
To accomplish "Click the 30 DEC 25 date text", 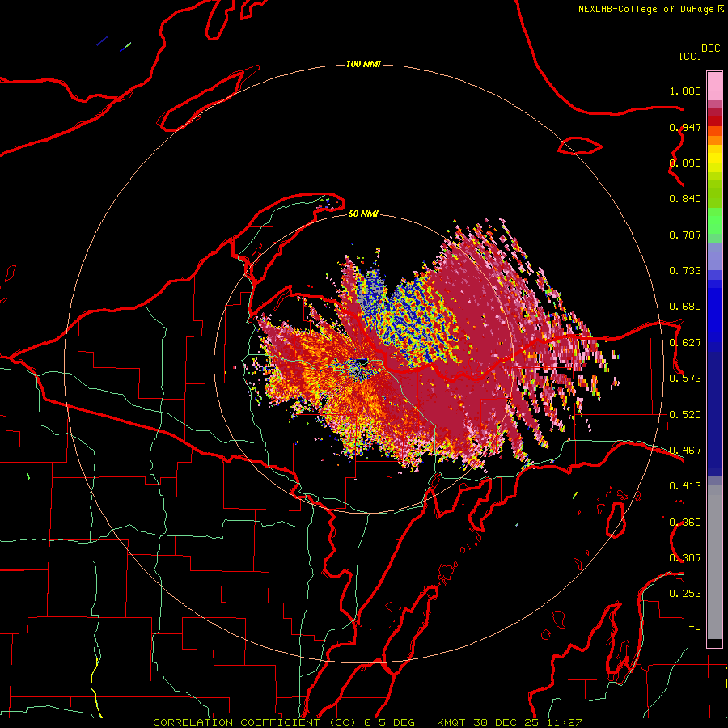I will click(x=506, y=722).
